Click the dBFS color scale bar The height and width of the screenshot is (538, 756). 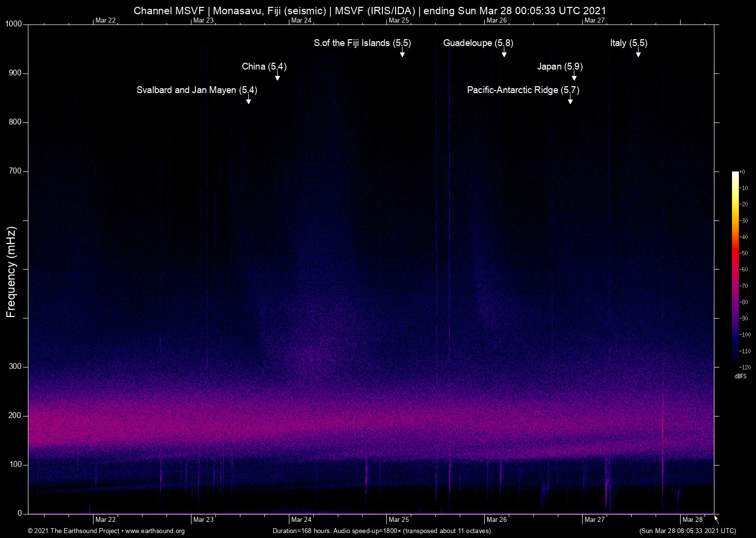coord(735,269)
